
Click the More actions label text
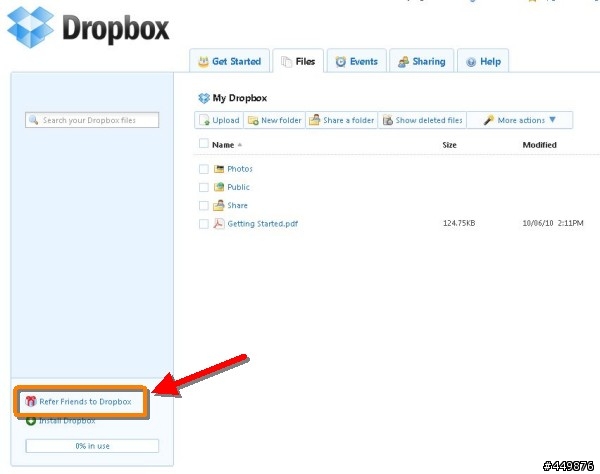click(521, 120)
